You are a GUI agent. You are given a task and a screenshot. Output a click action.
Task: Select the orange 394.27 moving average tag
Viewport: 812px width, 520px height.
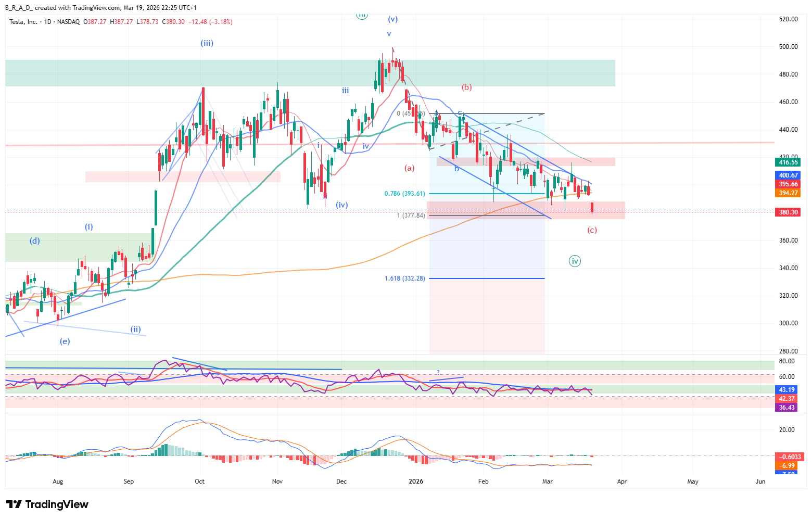click(788, 193)
